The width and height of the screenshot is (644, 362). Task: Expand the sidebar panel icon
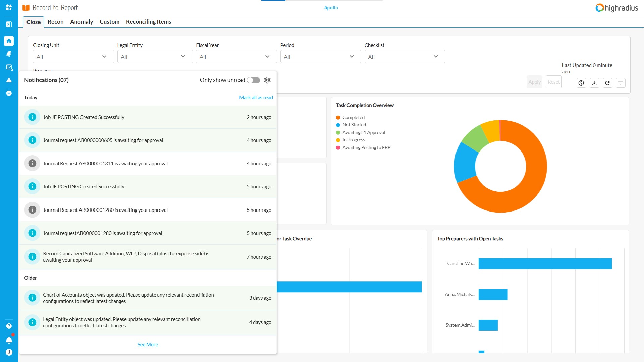pyautogui.click(x=9, y=24)
